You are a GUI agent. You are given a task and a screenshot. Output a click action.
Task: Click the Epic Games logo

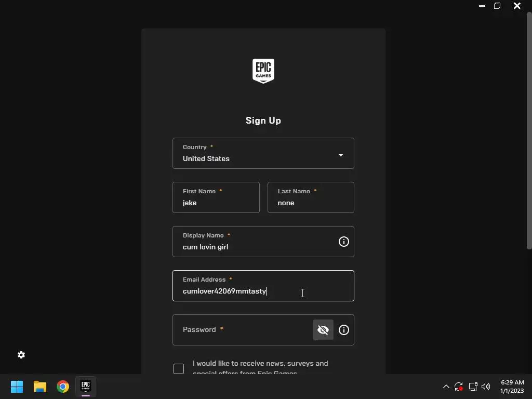(x=263, y=71)
